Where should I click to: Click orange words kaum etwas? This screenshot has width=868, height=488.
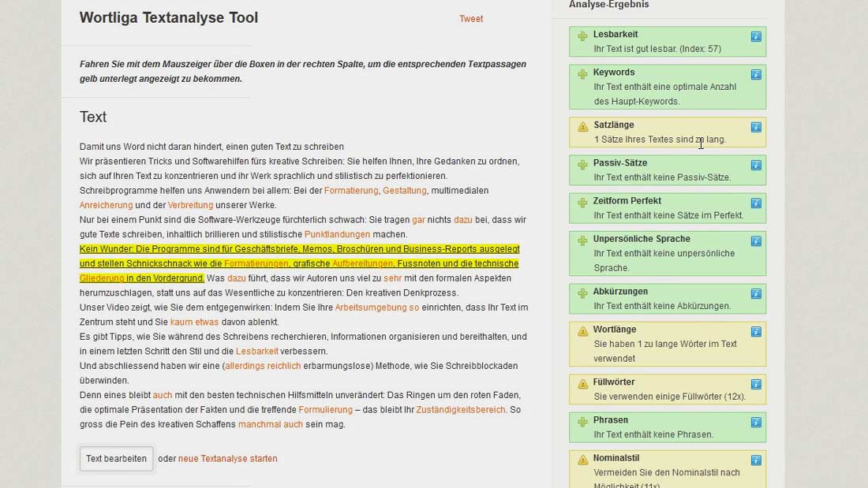point(194,322)
